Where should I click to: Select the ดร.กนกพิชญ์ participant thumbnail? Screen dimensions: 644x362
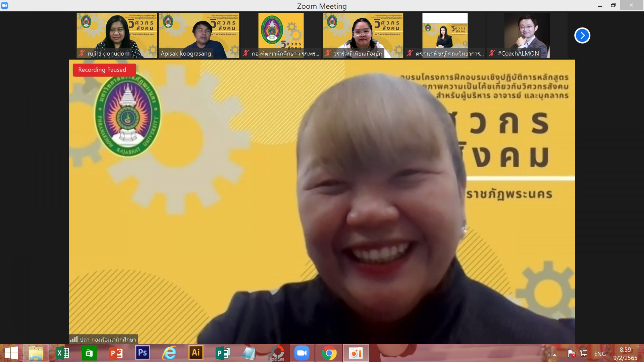[x=445, y=36]
